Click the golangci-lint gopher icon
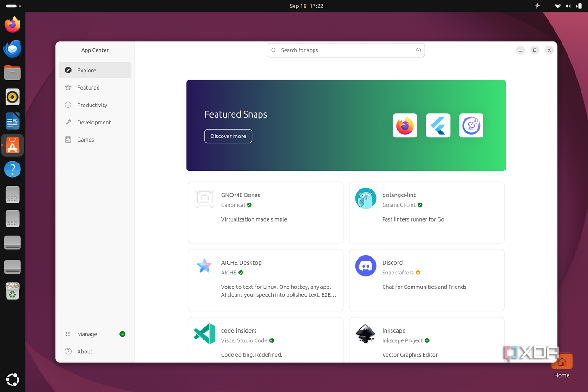Screen dimensions: 588x392 point(366,198)
